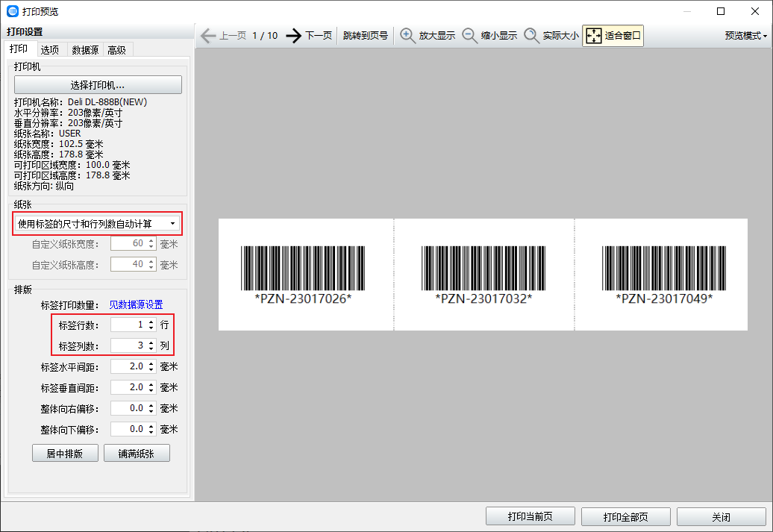The height and width of the screenshot is (532, 773).
Task: Switch to the 打印 tab
Action: 19,48
